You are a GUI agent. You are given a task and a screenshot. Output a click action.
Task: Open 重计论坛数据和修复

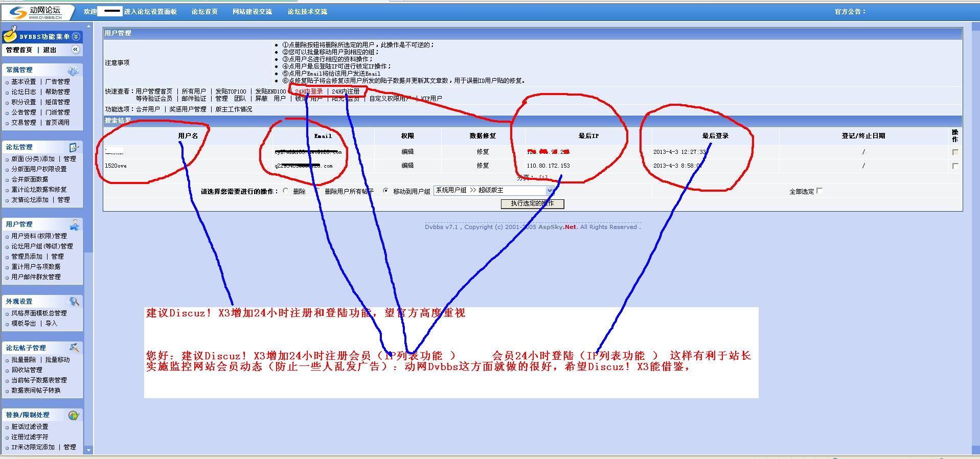(39, 190)
